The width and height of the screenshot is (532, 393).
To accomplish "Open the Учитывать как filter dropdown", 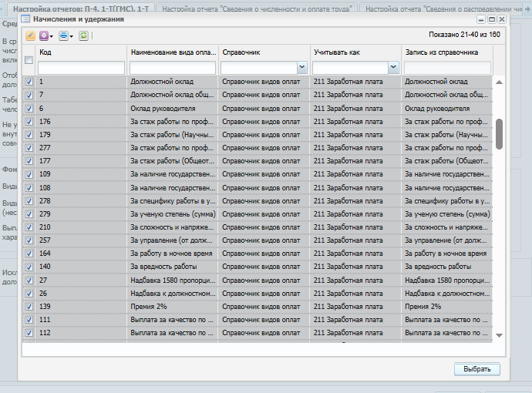I will (393, 68).
